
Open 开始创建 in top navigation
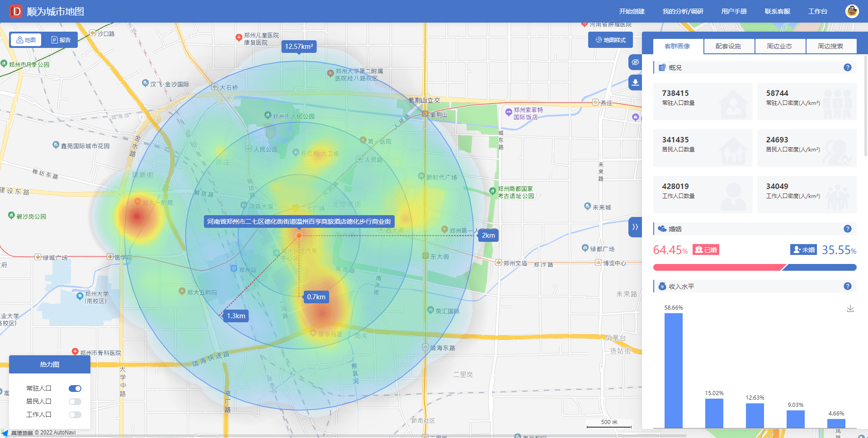pyautogui.click(x=632, y=11)
